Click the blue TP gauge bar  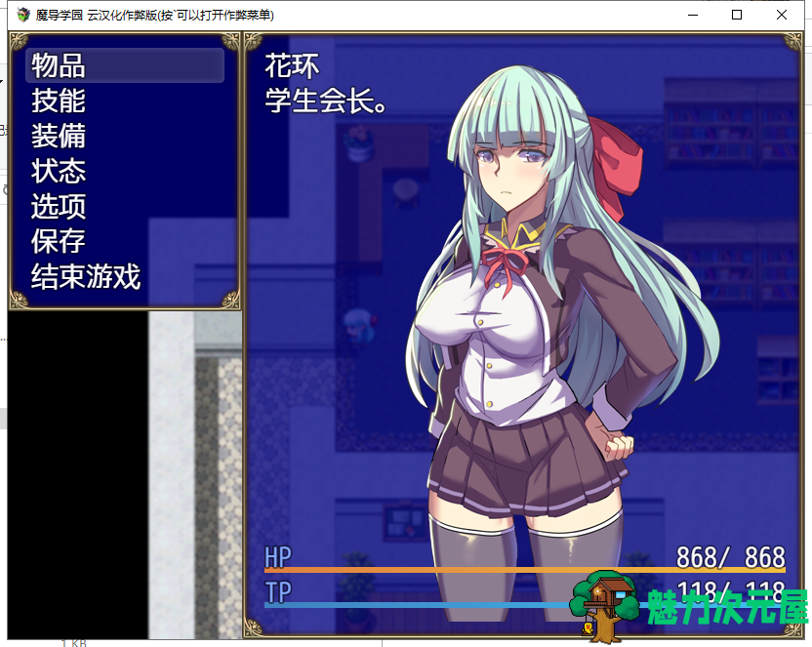tap(417, 605)
